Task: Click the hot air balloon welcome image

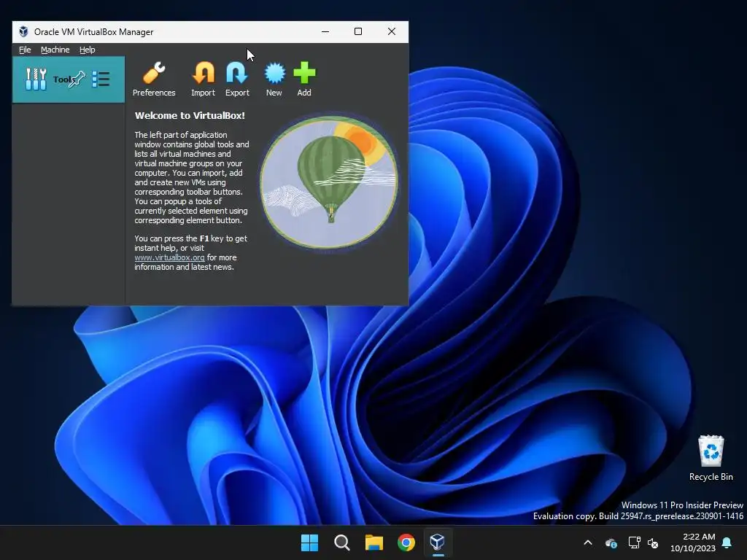Action: [x=329, y=182]
